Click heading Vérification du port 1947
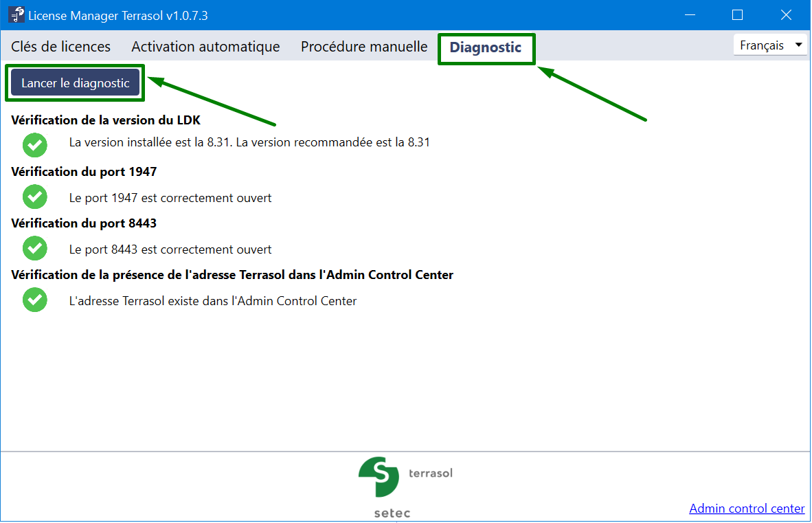The height and width of the screenshot is (523, 812). point(84,172)
